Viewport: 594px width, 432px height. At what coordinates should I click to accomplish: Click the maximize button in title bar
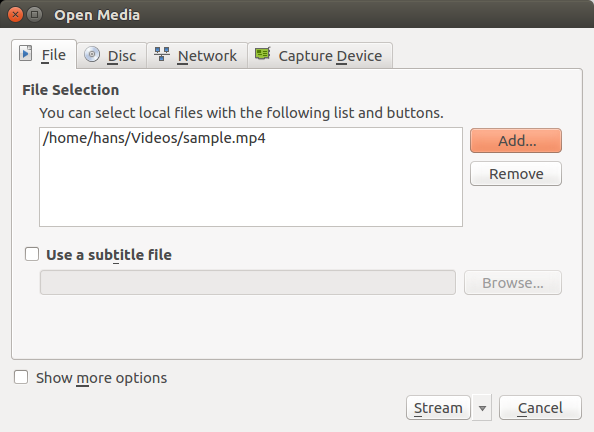34,15
